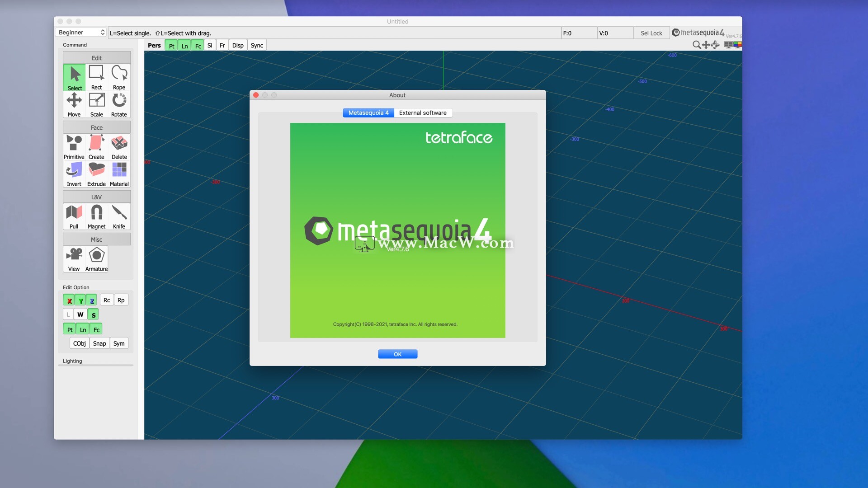
Task: Click the Lighting panel label
Action: [x=72, y=361]
